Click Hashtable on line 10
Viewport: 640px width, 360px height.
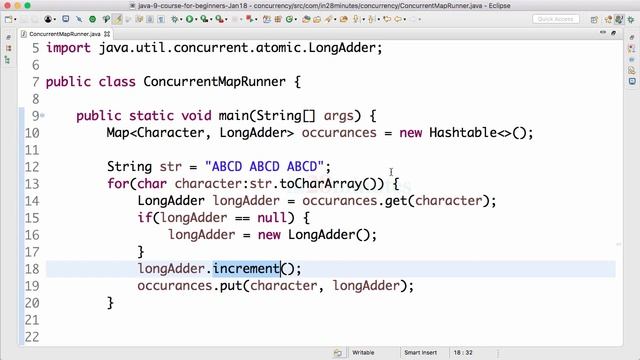(x=463, y=133)
